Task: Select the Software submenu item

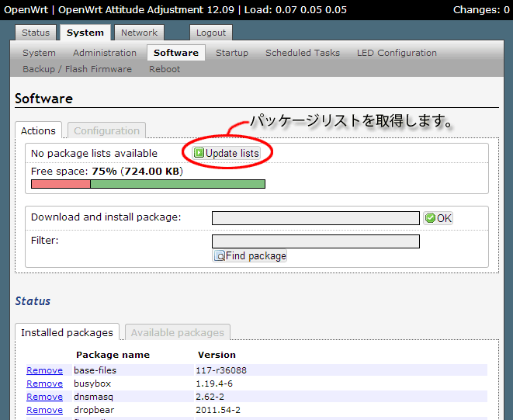Action: pos(176,53)
